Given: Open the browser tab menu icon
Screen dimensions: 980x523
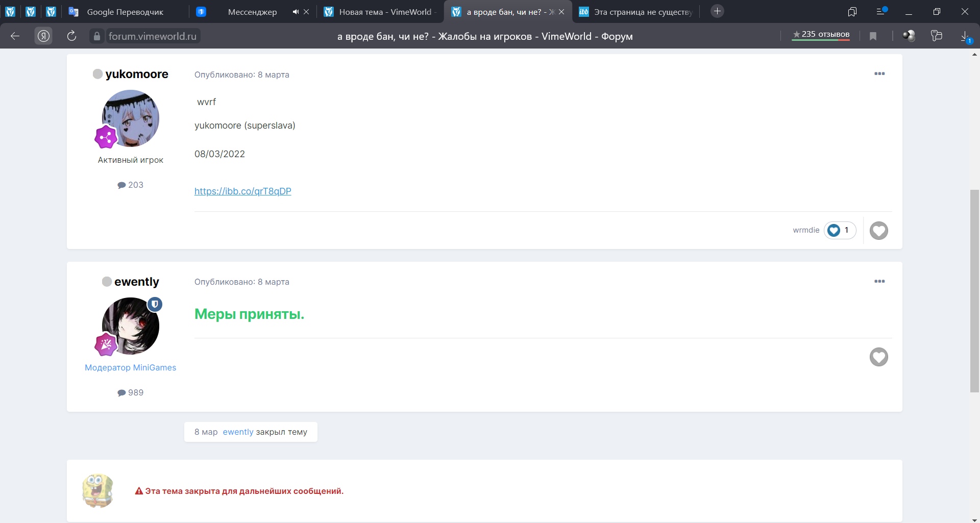Looking at the screenshot, I should click(881, 11).
